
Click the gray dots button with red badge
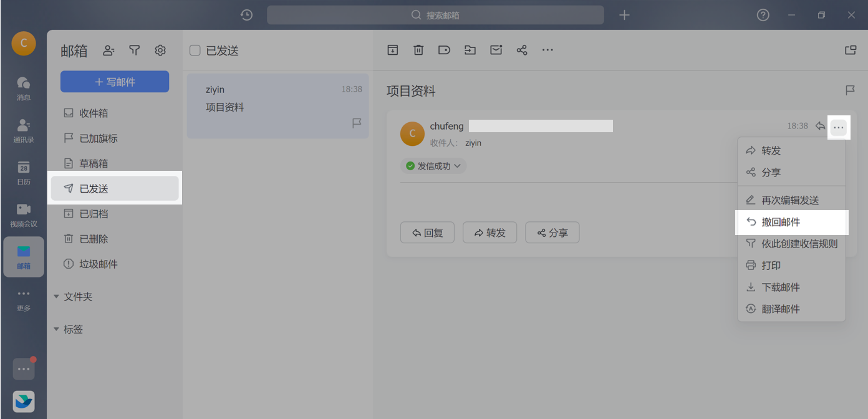point(24,368)
